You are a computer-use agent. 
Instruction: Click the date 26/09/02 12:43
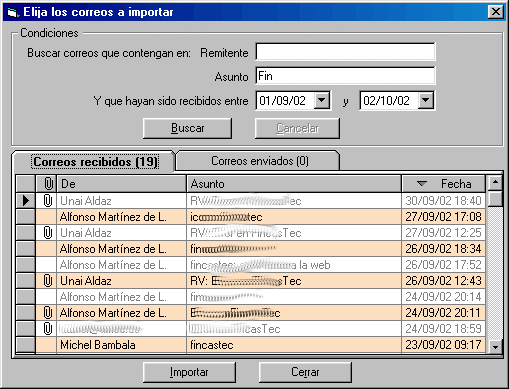click(x=443, y=281)
